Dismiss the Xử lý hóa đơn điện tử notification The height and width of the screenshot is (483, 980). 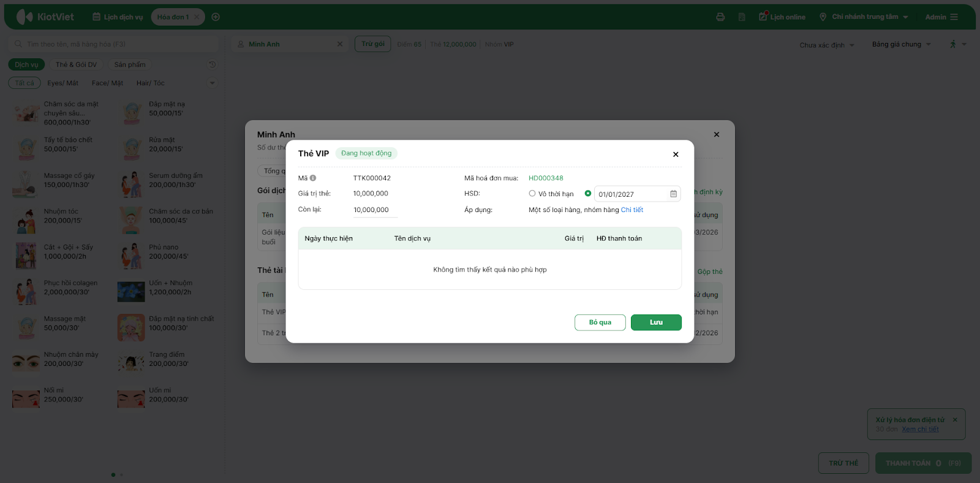click(955, 420)
